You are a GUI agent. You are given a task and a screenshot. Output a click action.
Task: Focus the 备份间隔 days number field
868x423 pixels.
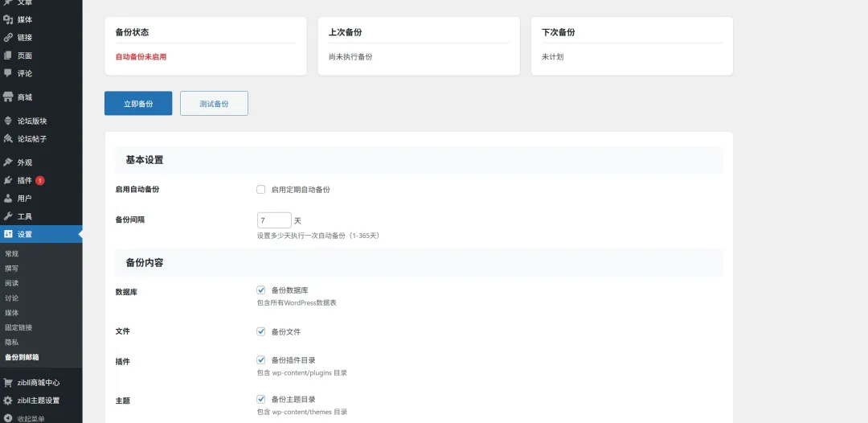(x=274, y=220)
